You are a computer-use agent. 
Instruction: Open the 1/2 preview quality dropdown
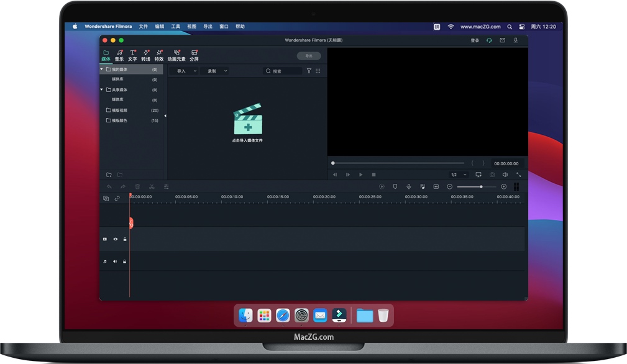tap(459, 175)
